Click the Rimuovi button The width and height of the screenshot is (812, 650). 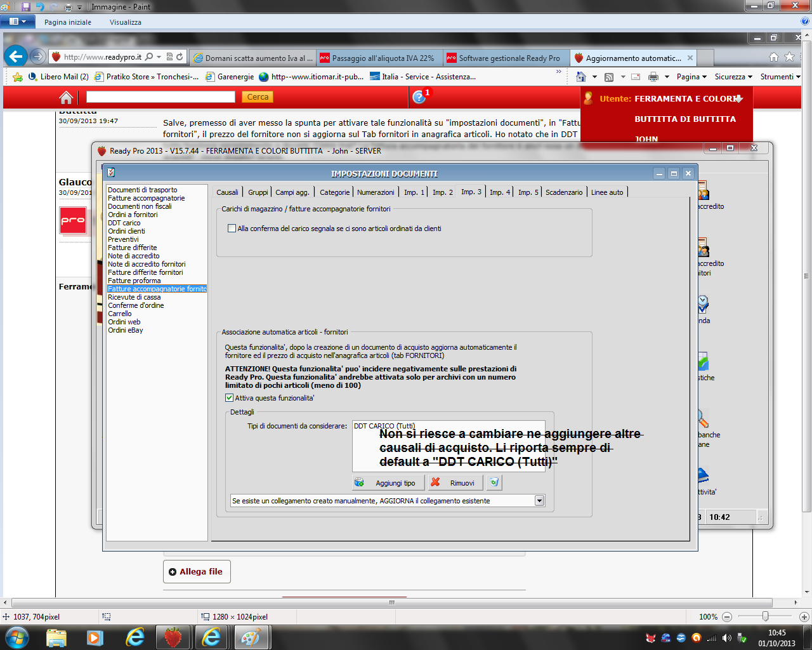[x=455, y=482]
